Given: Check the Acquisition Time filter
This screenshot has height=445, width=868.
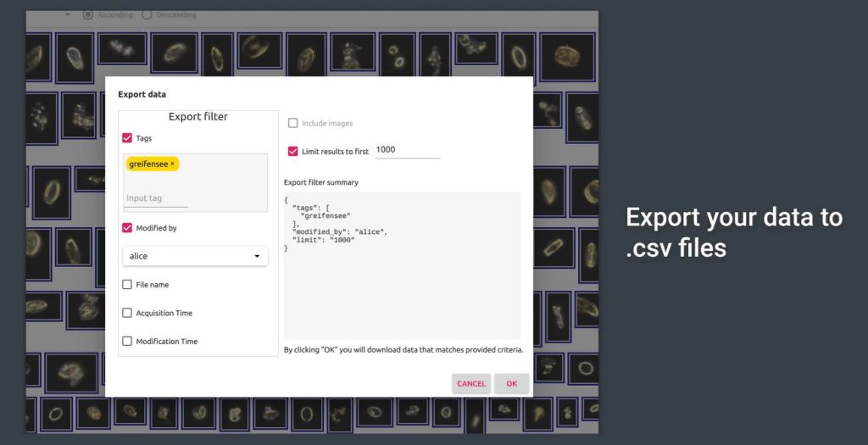Looking at the screenshot, I should pos(127,313).
